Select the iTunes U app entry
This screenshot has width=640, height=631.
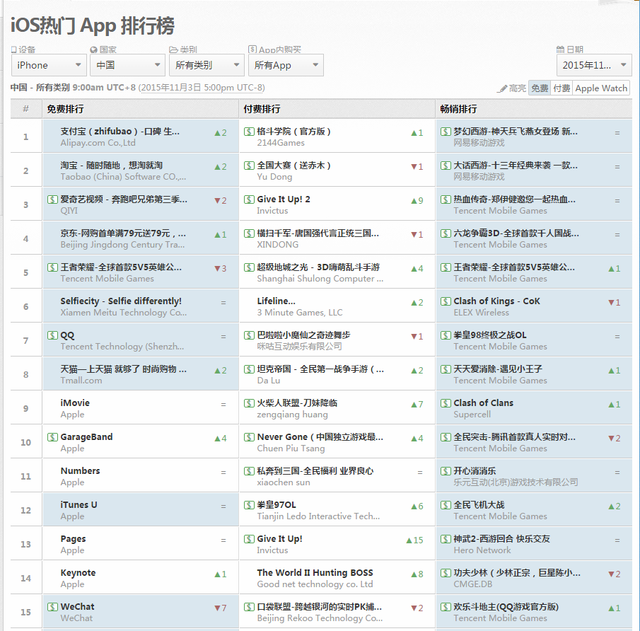pos(79,504)
